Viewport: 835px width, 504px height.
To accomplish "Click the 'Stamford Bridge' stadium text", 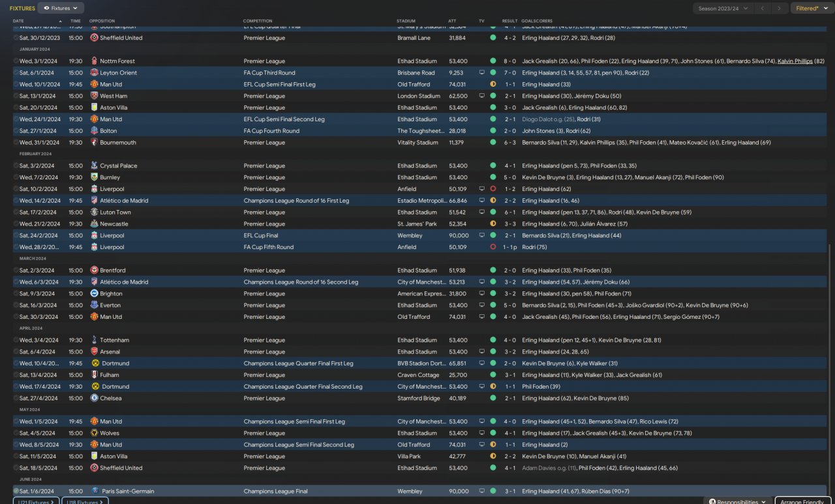I will 419,398.
